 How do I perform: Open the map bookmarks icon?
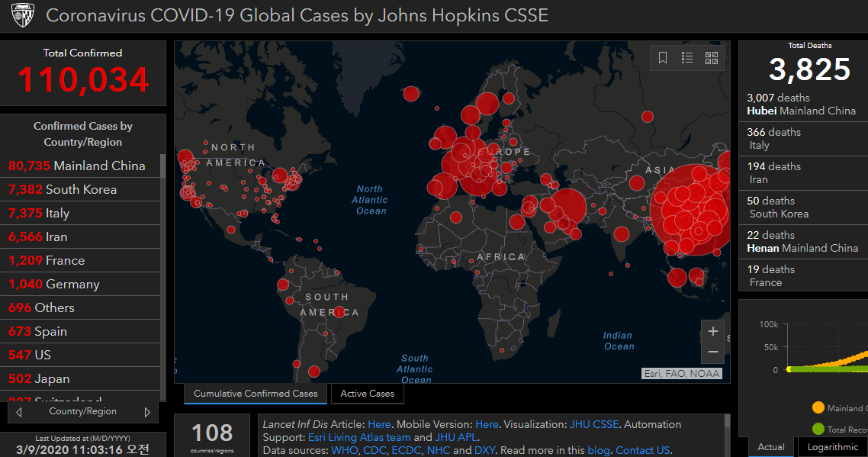(x=663, y=58)
